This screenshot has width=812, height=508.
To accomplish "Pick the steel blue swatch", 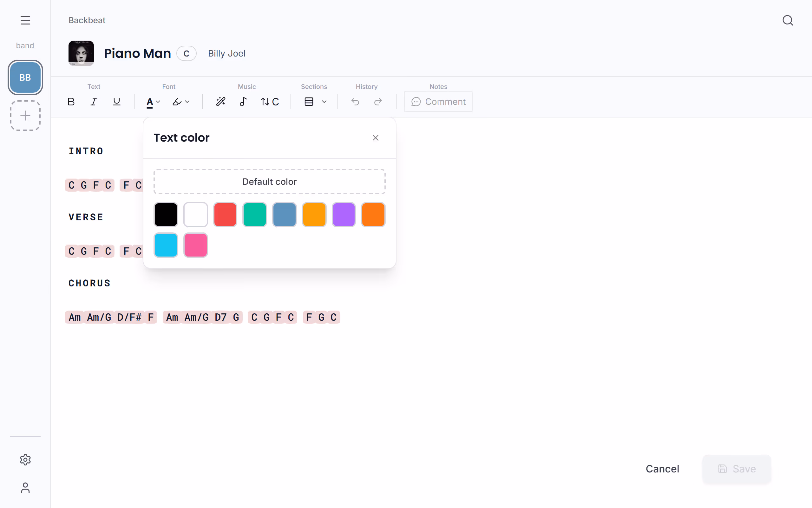I will pos(284,214).
